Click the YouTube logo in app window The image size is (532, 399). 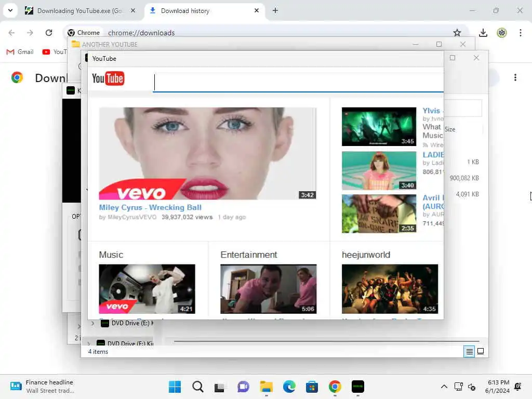coord(108,78)
